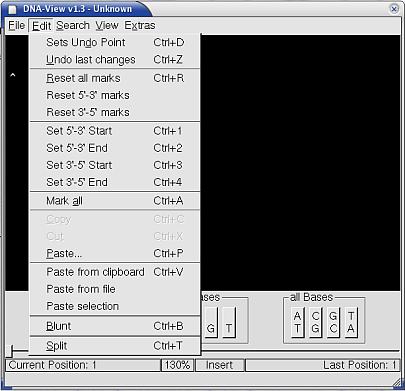Open the File menu
The height and width of the screenshot is (391, 405).
17,25
